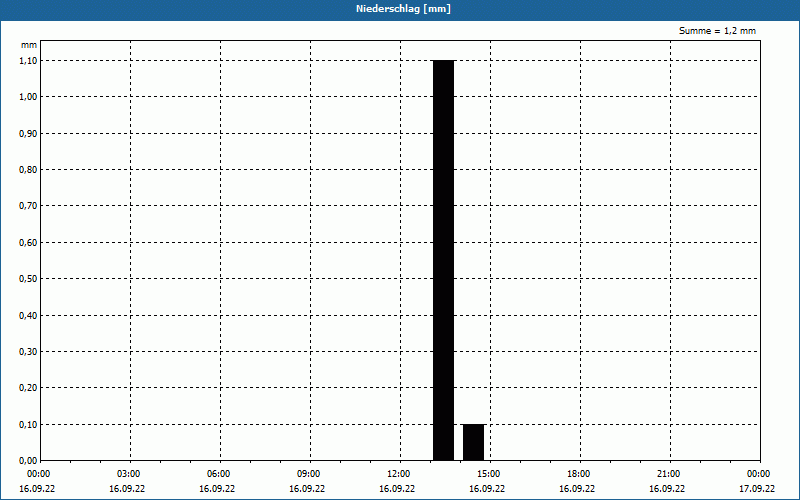Click the 0,10 y-axis value
Image resolution: width=800 pixels, height=500 pixels.
click(x=28, y=424)
